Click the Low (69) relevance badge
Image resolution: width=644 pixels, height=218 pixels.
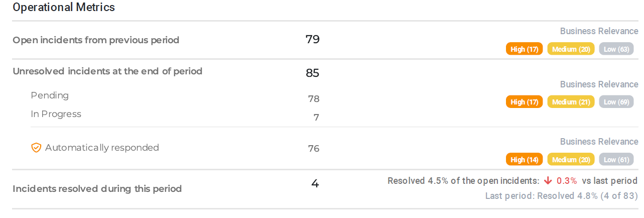point(616,102)
